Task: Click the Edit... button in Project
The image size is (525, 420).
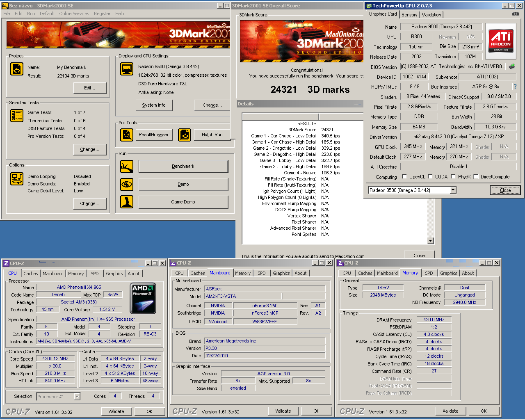Action: click(90, 88)
